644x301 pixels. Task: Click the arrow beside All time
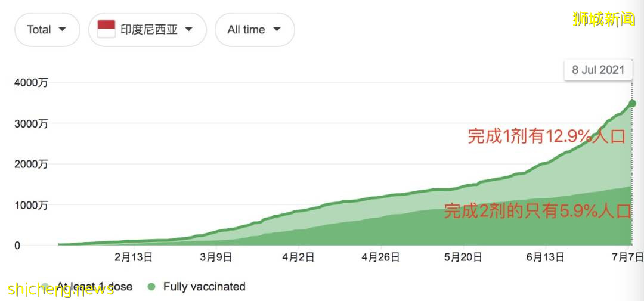coord(277,29)
